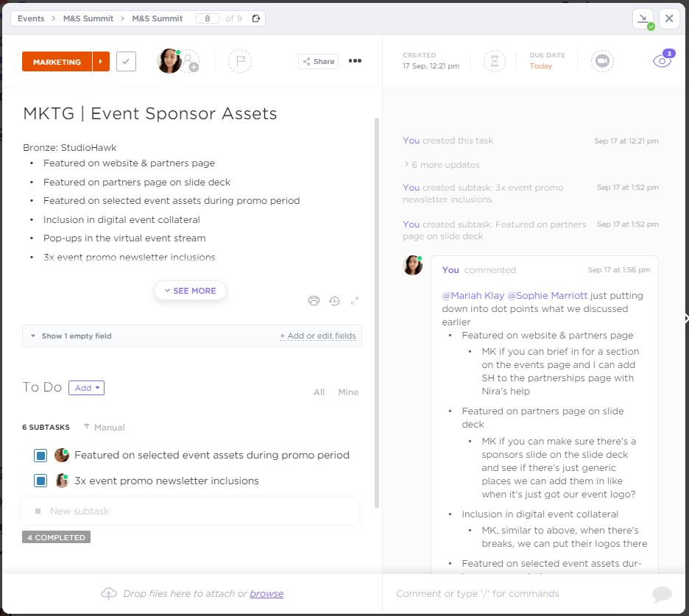Open the three-dot task options menu

point(355,61)
